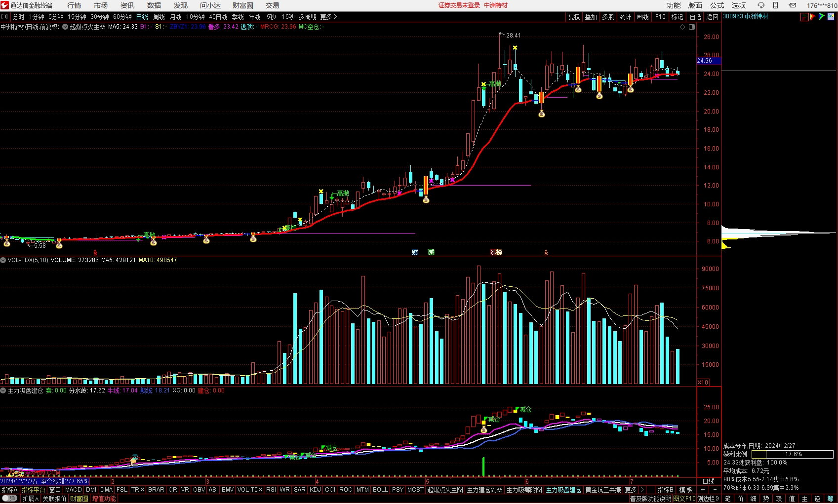
Task: Click the 24.96 price marker on axis
Action: pyautogui.click(x=709, y=61)
